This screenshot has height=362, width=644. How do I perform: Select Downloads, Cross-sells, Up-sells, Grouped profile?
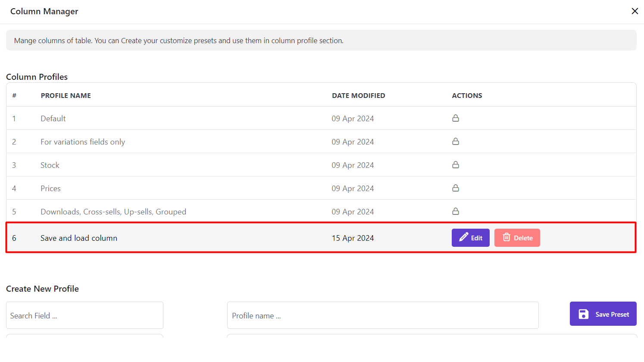[113, 212]
